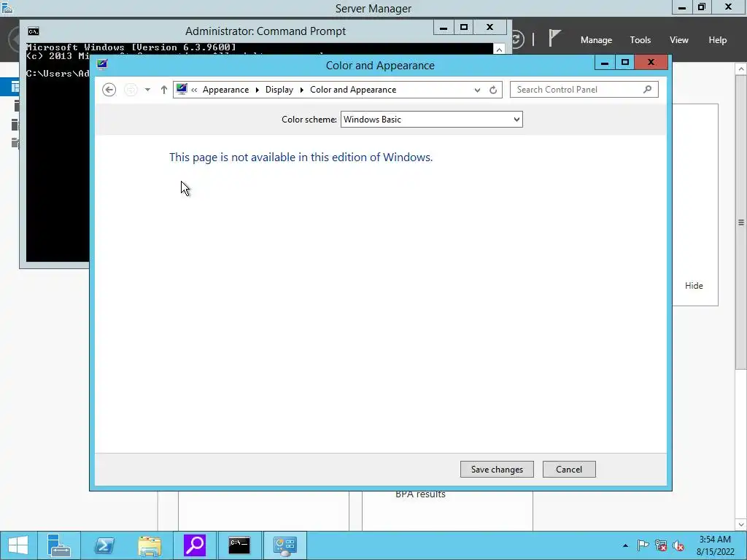The width and height of the screenshot is (747, 560).
Task: Click the Color and Appearance breadcrumb item
Action: pyautogui.click(x=353, y=90)
